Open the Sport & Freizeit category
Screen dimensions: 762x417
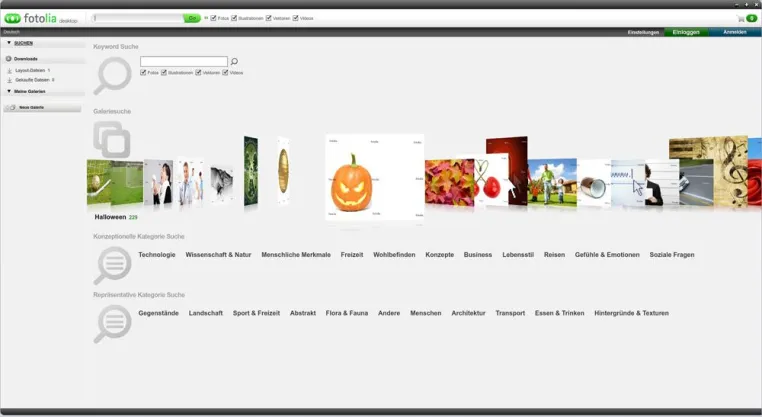[256, 313]
